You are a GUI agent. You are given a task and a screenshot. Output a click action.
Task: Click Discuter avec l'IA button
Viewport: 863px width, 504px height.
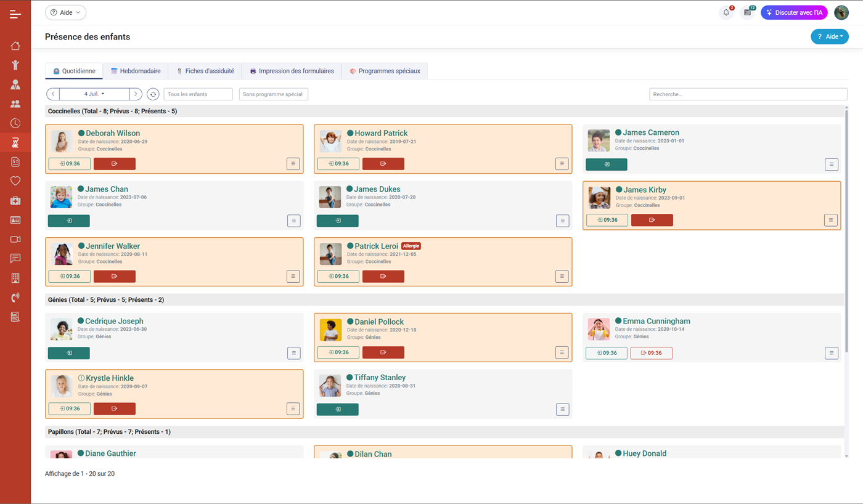794,12
